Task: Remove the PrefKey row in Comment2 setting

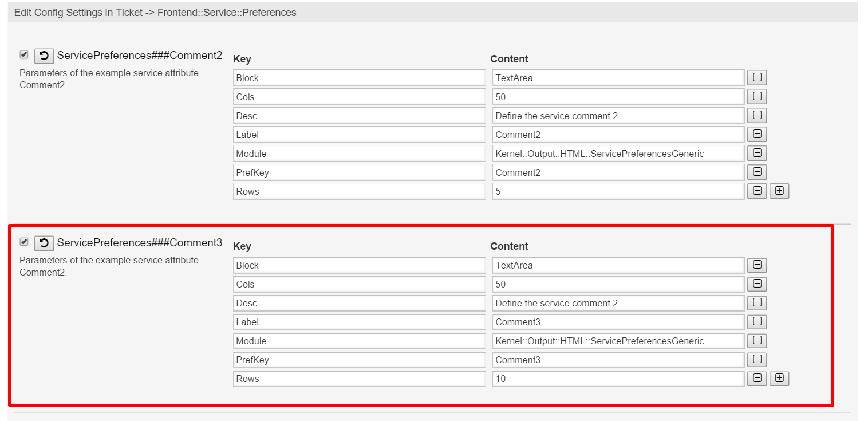Action: (x=756, y=172)
